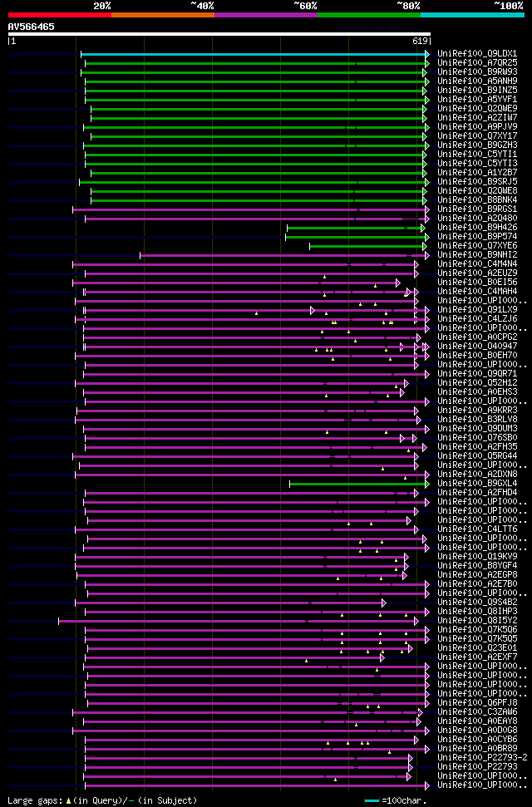
Task: Open UniRef100_B9INZ5 hit label
Action: [477, 90]
